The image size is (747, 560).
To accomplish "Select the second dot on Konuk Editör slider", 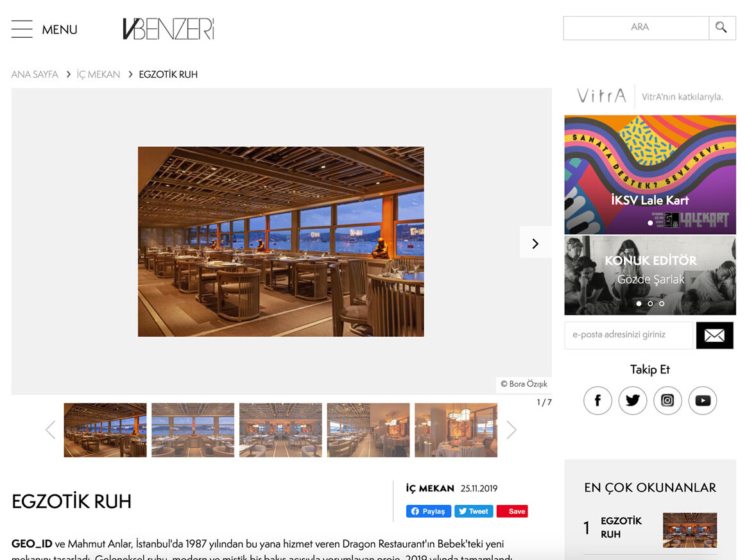I will [650, 303].
